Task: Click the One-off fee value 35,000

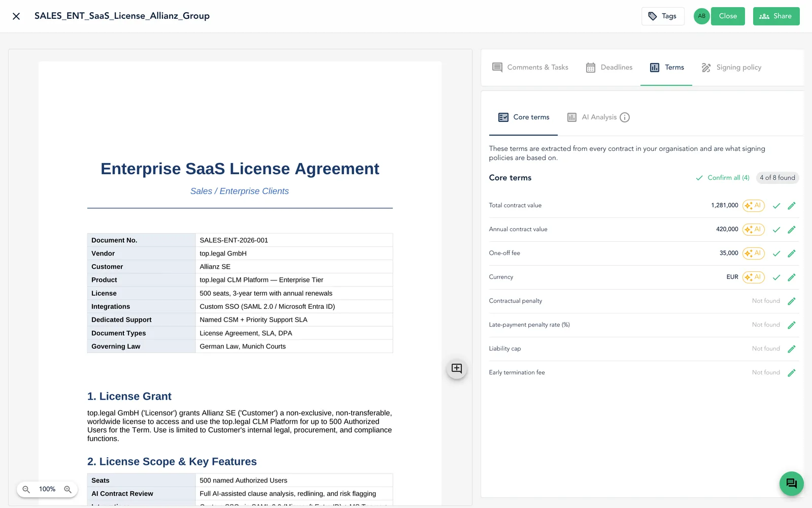Action: (x=729, y=253)
